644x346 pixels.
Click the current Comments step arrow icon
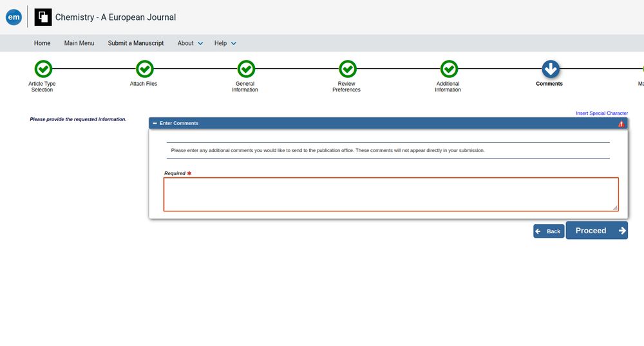pos(551,69)
